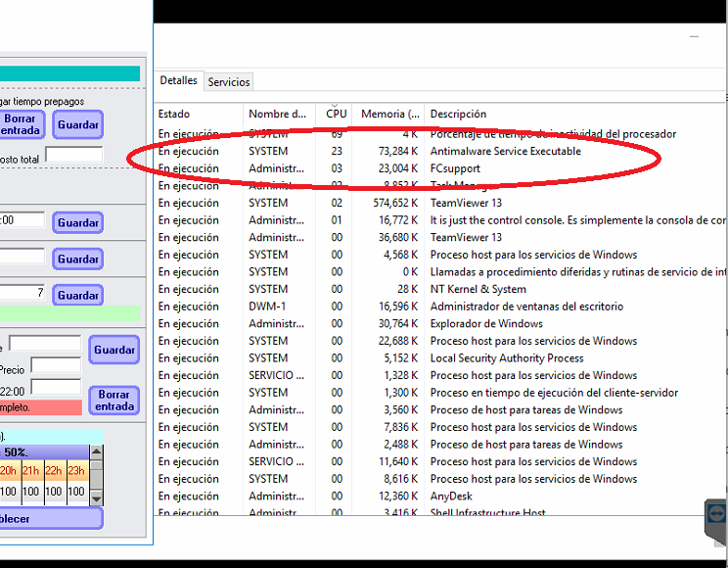Click the 73,284 K memory value

(x=398, y=151)
